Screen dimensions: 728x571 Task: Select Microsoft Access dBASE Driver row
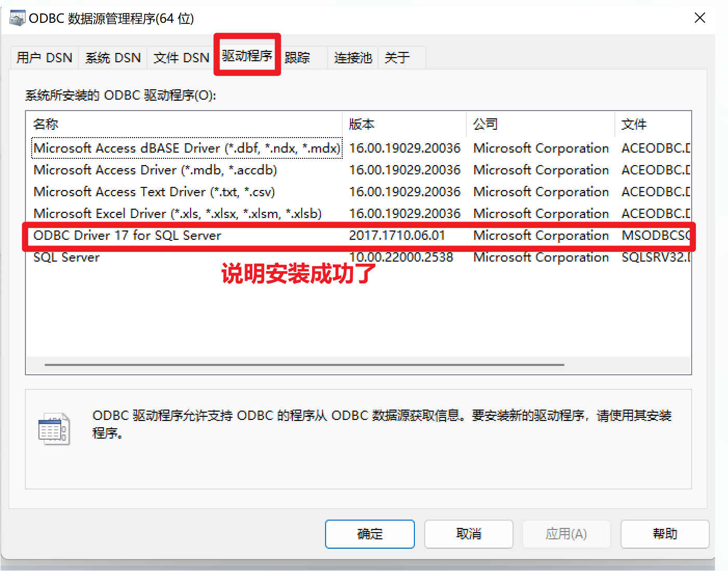pos(358,148)
